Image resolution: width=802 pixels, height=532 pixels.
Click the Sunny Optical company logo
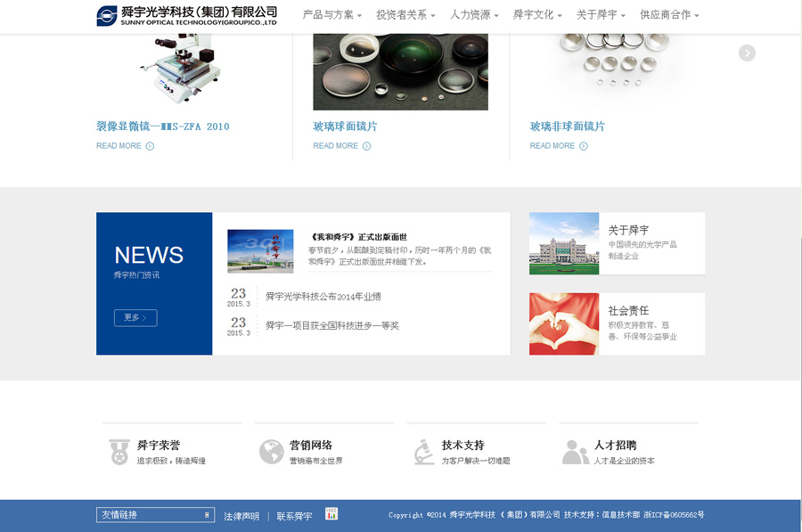187,16
